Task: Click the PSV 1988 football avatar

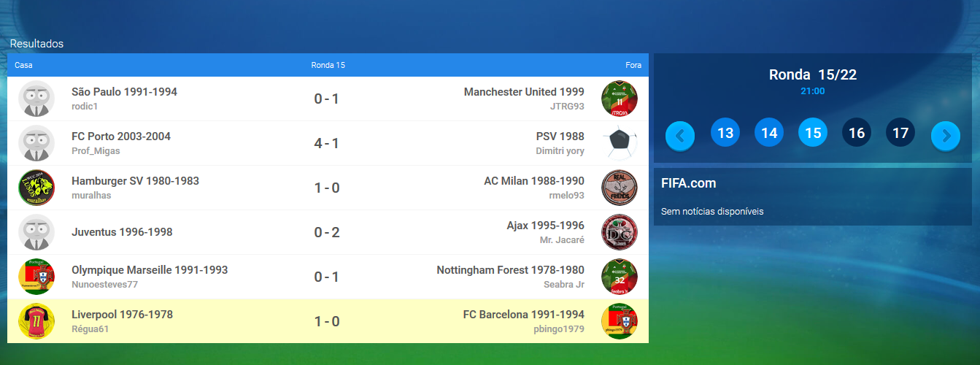Action: pos(620,143)
